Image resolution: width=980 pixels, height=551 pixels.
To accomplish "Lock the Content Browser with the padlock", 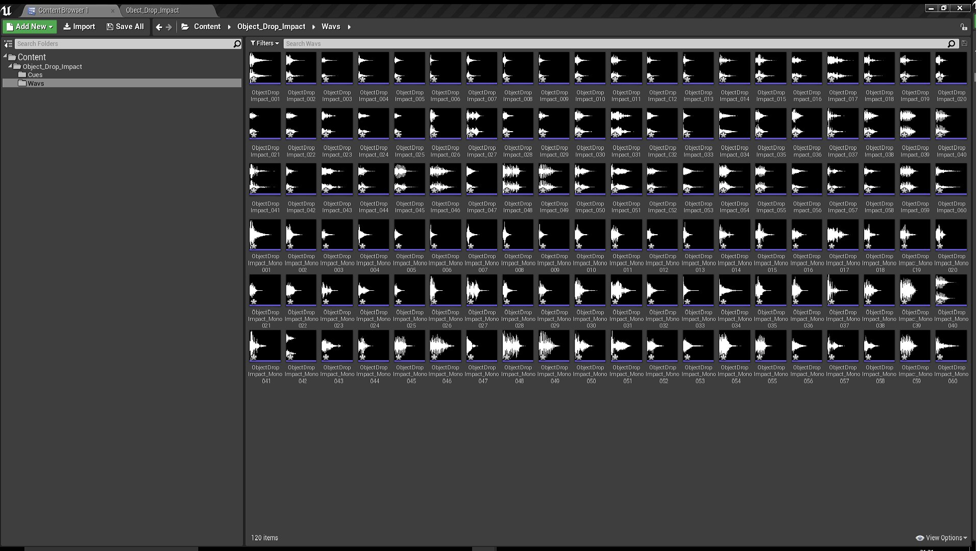I will point(963,27).
